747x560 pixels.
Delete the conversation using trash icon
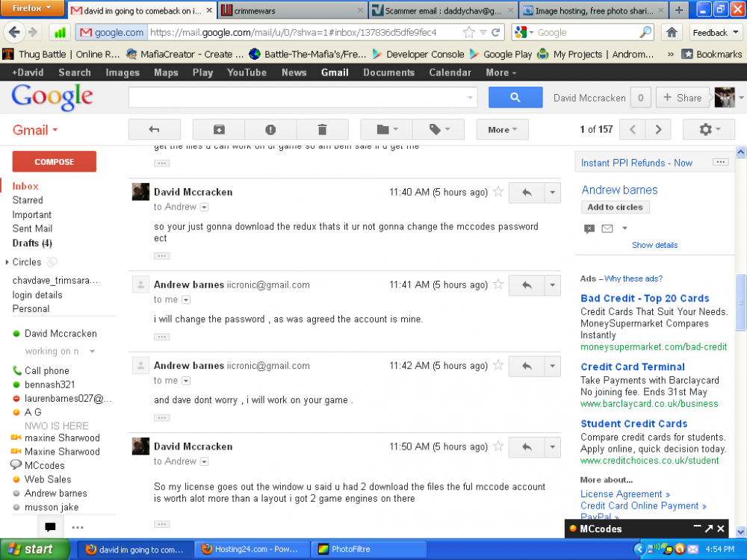322,129
